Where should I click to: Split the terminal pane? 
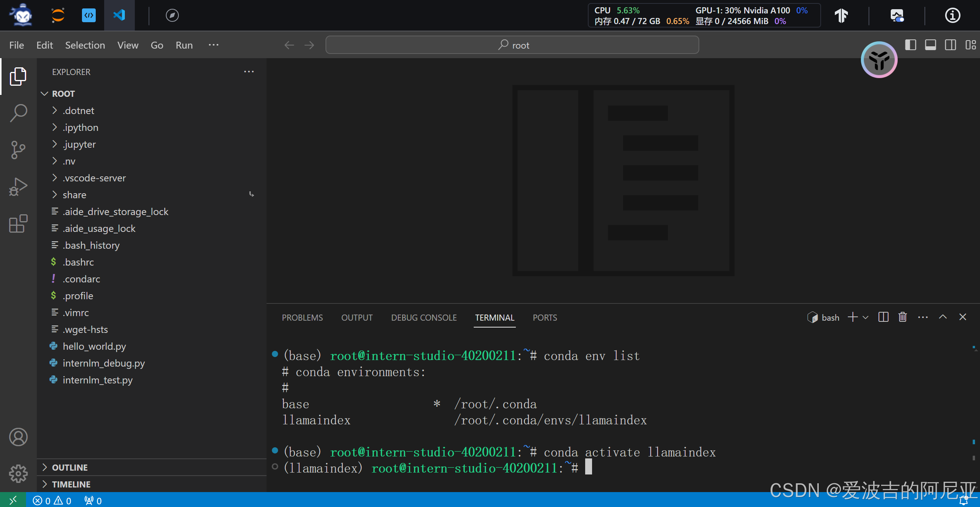pos(883,317)
